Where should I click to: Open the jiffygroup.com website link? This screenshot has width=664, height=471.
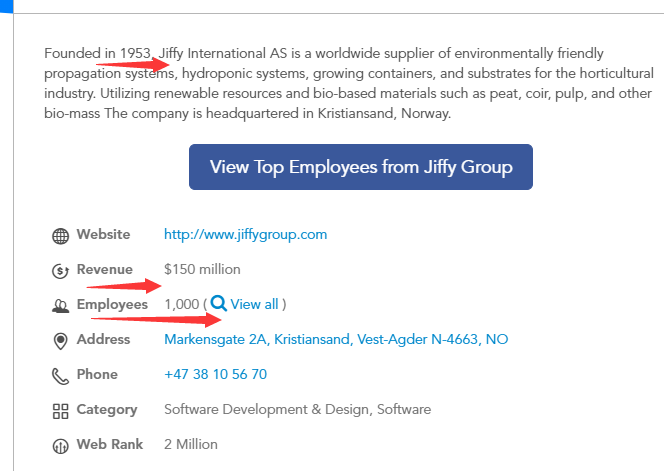[x=246, y=234]
